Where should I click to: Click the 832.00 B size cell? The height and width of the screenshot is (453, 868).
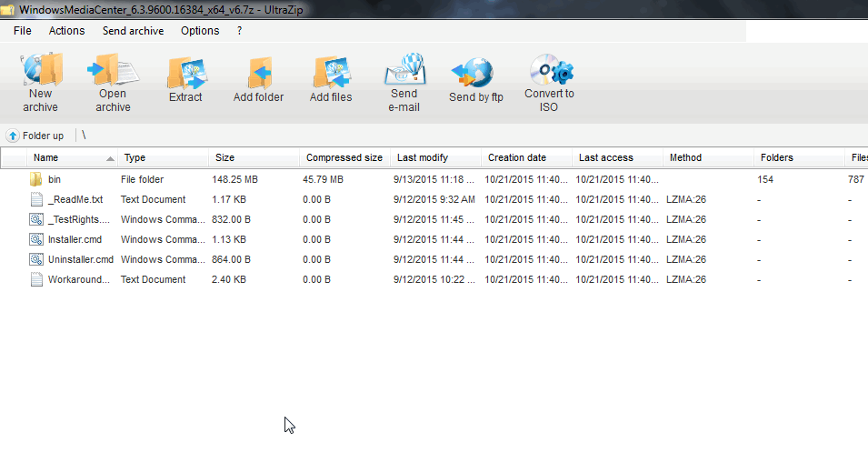click(231, 219)
